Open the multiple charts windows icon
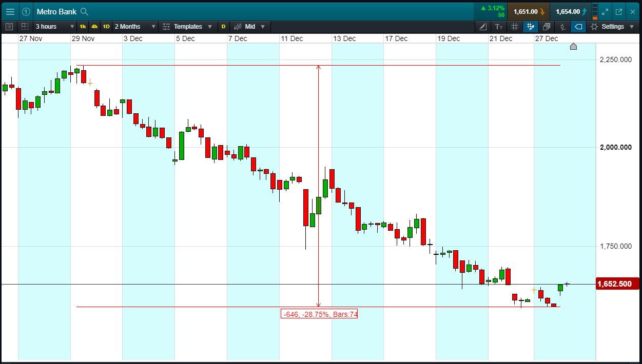The image size is (642, 364). [x=547, y=27]
